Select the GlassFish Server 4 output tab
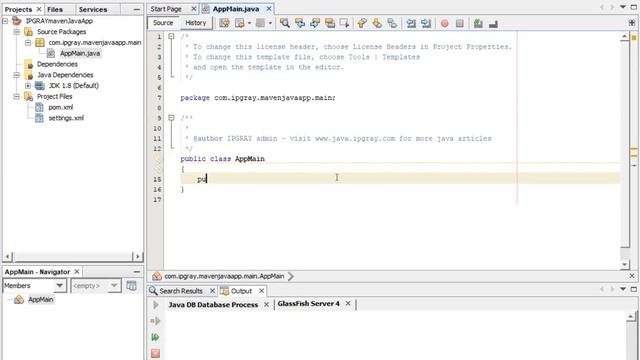Viewport: 640px width, 360px height. (x=309, y=304)
